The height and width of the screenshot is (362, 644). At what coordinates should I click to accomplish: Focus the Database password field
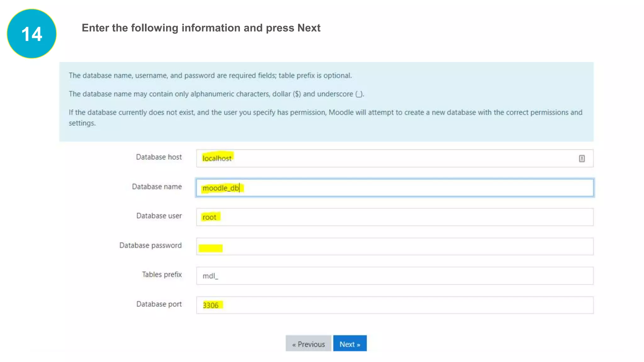[x=395, y=246]
